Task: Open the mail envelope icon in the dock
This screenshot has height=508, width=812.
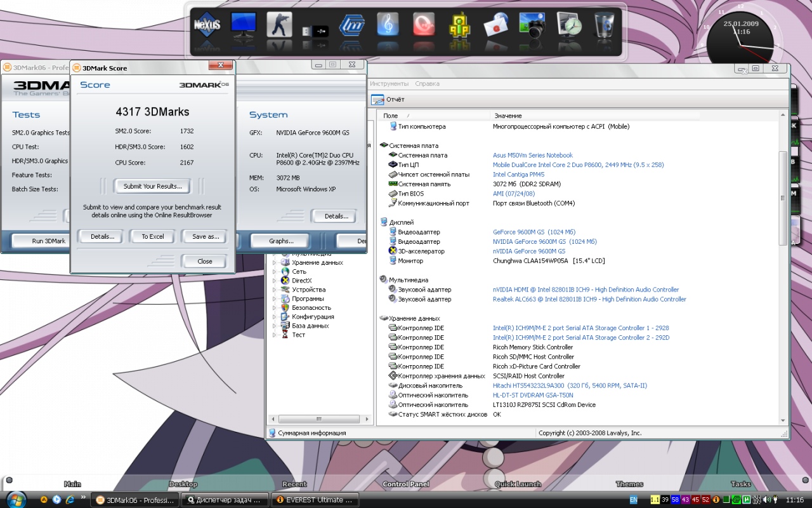Action: click(496, 25)
